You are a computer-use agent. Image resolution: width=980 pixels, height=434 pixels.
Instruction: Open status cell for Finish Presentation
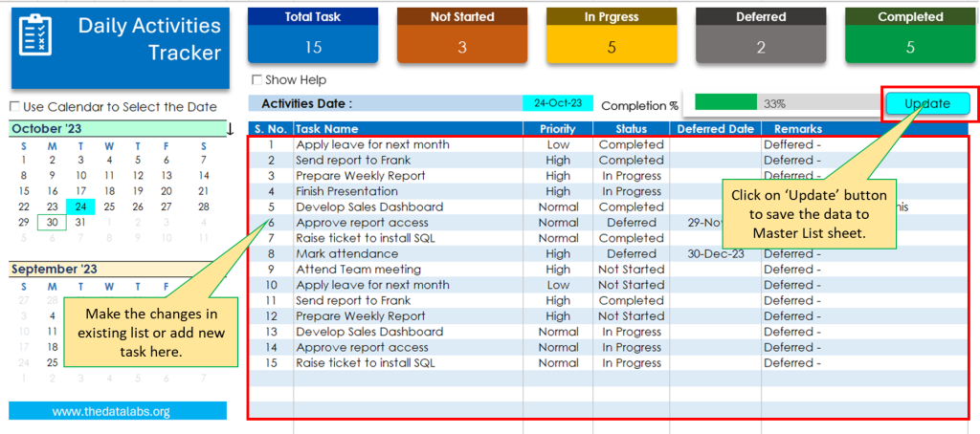point(632,191)
